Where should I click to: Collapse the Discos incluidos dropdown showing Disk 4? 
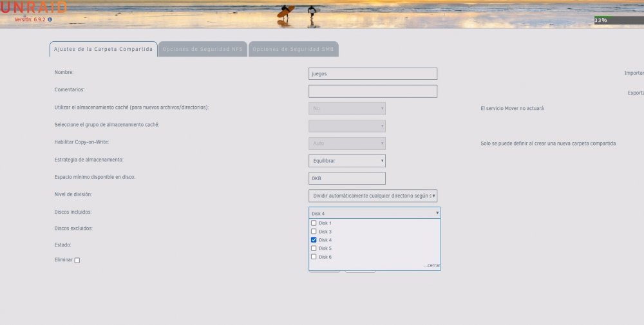374,213
